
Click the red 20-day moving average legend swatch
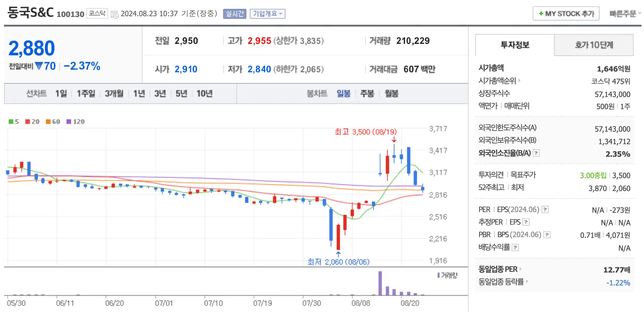28,122
